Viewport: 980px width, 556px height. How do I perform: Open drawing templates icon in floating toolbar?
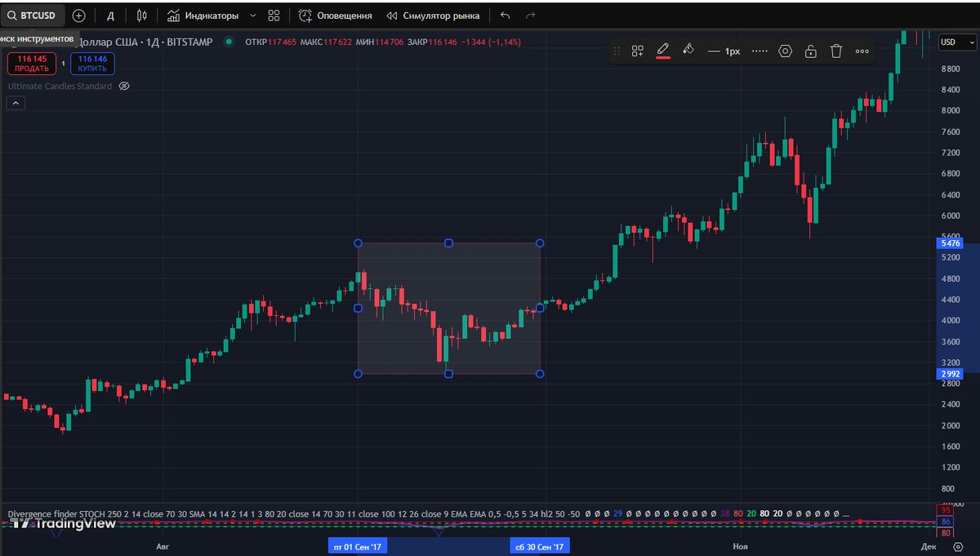coord(638,51)
